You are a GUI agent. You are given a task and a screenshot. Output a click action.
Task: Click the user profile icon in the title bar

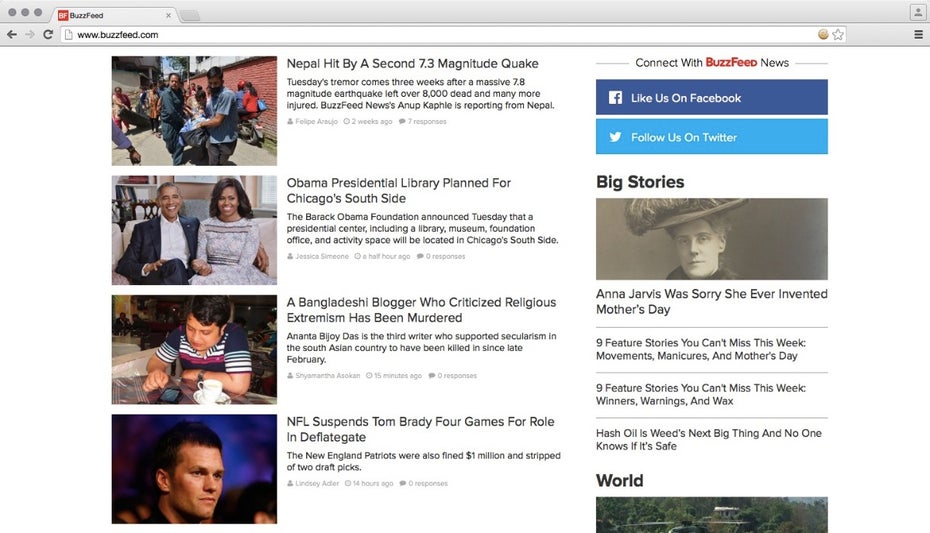(918, 12)
